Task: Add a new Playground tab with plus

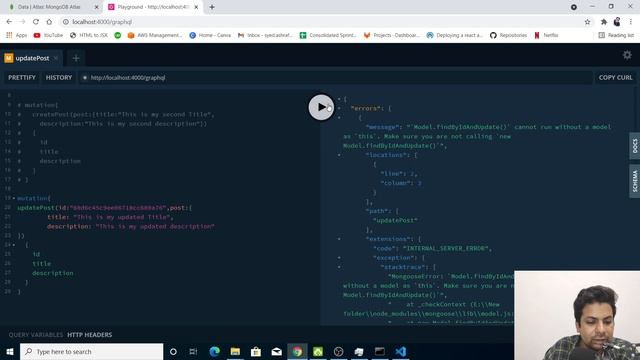Action: click(x=76, y=58)
